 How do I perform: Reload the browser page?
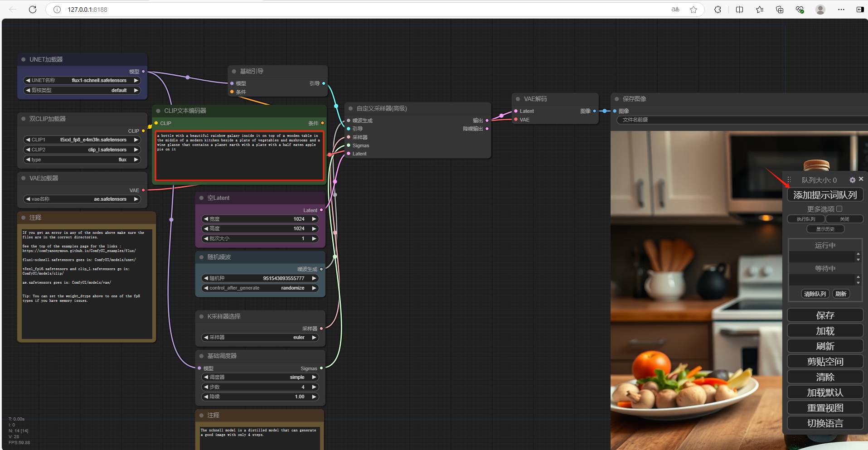coord(33,10)
